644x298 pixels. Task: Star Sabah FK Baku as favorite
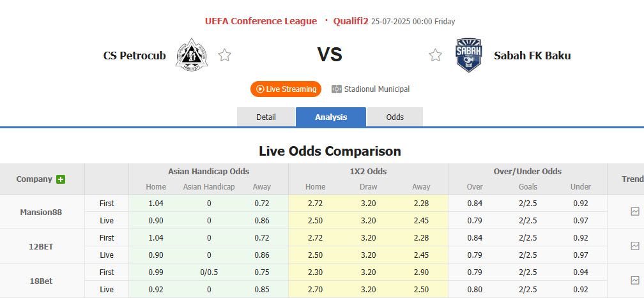pos(435,56)
